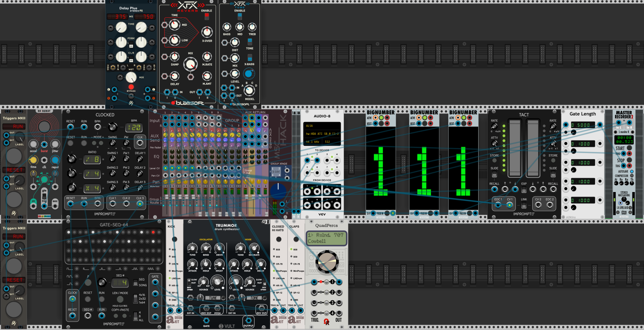The image size is (644, 330).
Task: Click the EOC 1 jack on TACT
Action: click(498, 205)
